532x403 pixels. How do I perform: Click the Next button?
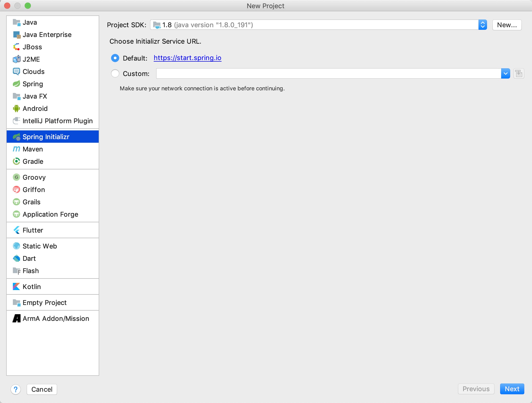512,389
